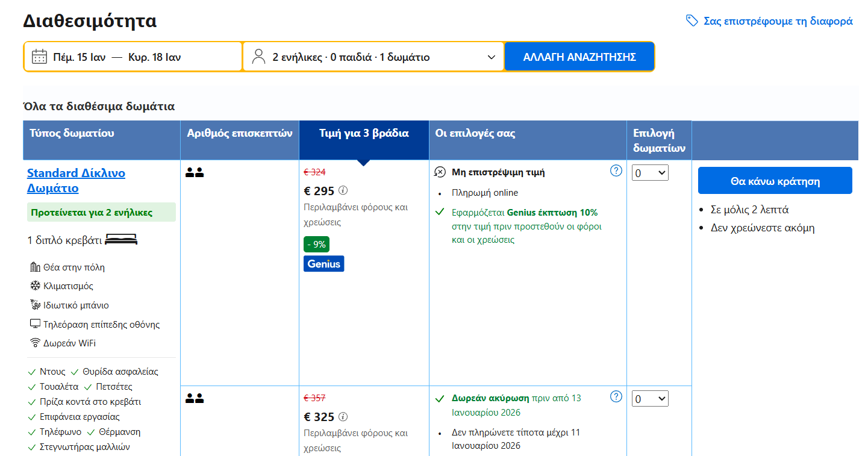868x456 pixels.
Task: Click the blue Genius badge
Action: 323,264
